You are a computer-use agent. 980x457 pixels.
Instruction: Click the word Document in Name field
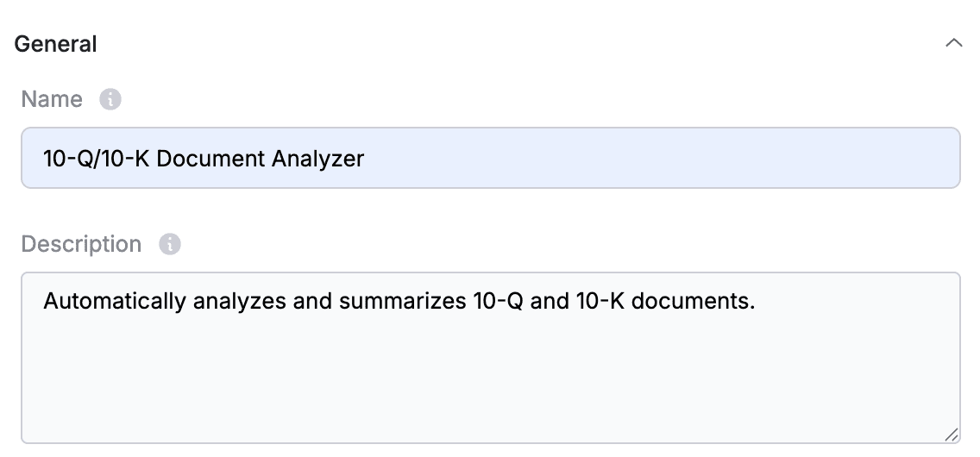coord(210,159)
